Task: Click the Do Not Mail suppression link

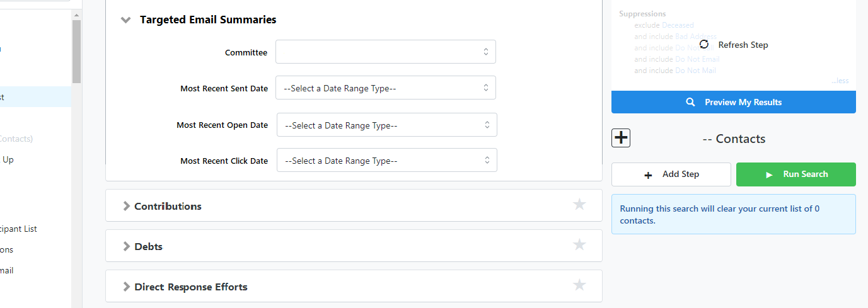Action: pyautogui.click(x=695, y=71)
